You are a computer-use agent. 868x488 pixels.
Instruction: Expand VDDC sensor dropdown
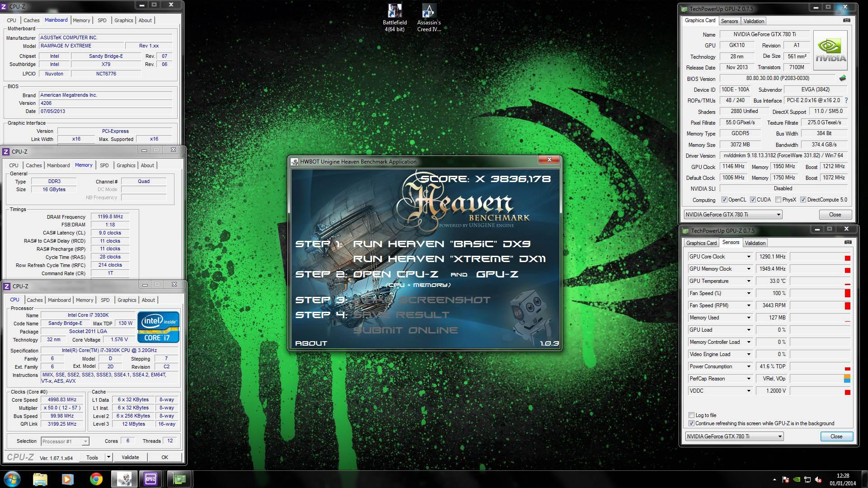pyautogui.click(x=748, y=391)
